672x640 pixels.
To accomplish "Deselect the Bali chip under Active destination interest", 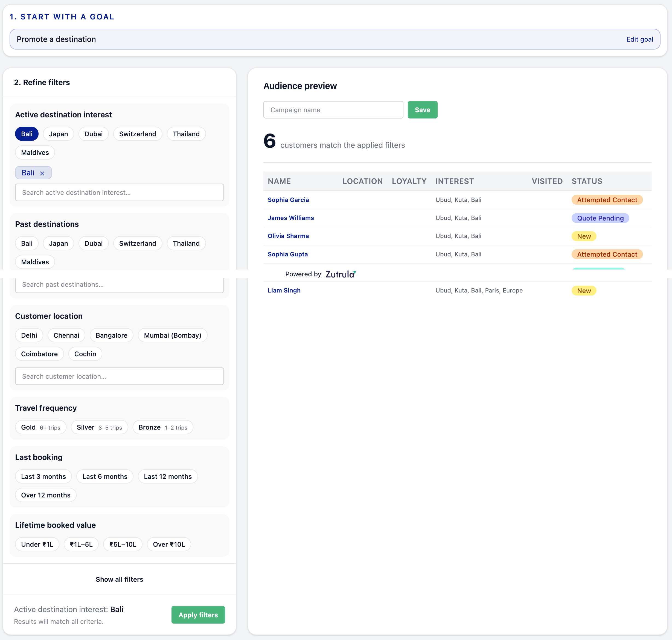I will pyautogui.click(x=27, y=134).
